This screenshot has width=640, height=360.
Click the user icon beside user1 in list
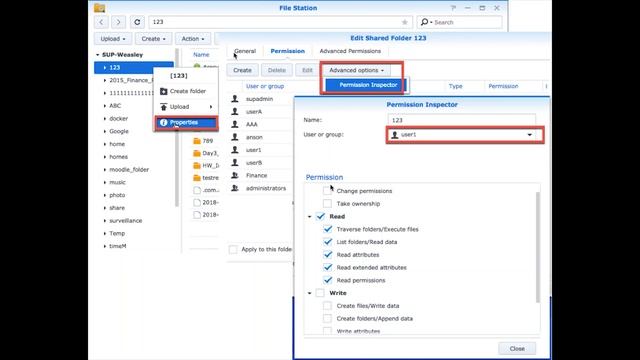coord(235,150)
